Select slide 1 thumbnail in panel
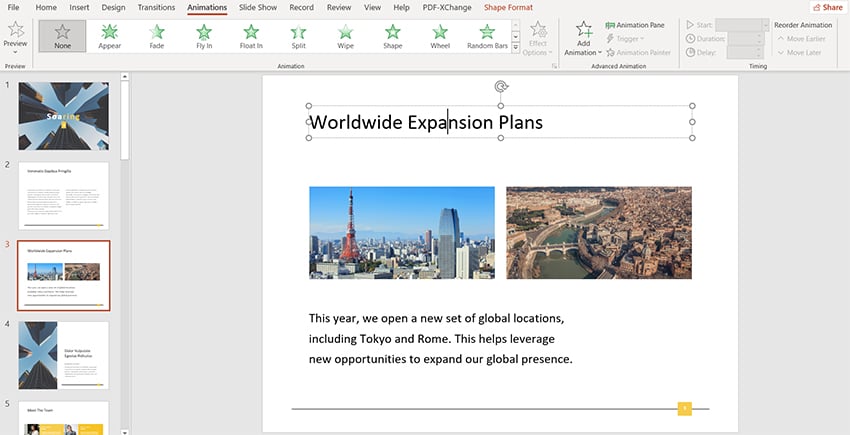This screenshot has width=850, height=435. click(x=64, y=116)
